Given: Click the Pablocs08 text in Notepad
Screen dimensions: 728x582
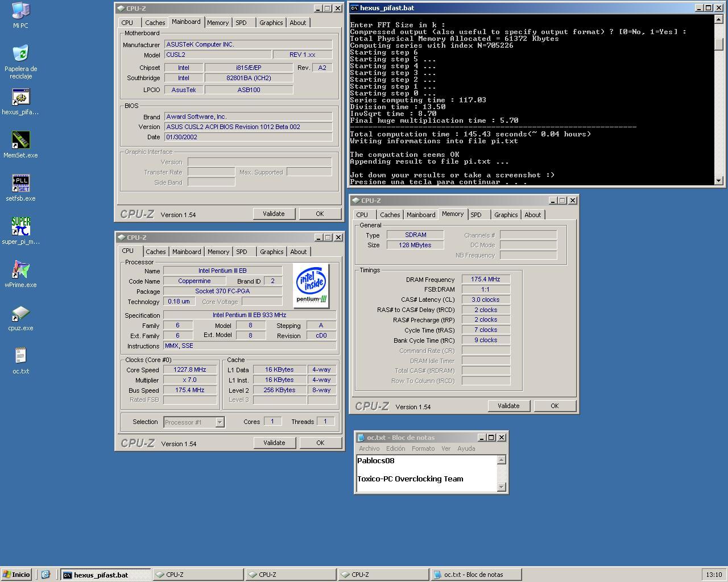Looking at the screenshot, I should click(376, 460).
